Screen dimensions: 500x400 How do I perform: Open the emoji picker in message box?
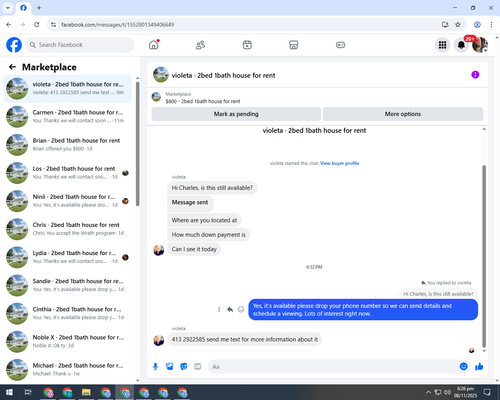463,367
